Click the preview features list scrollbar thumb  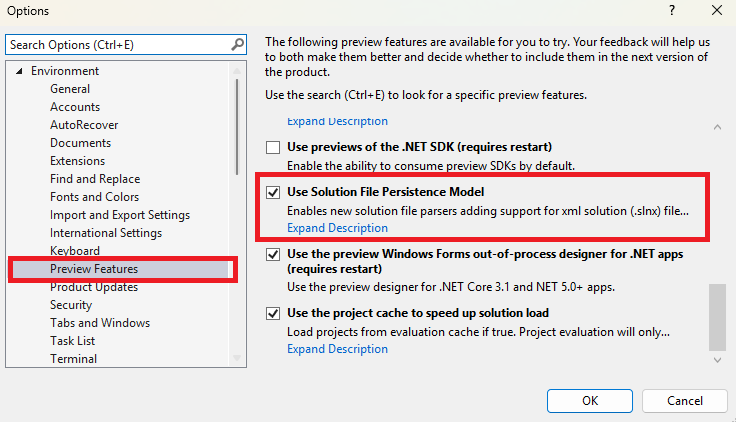coord(717,317)
